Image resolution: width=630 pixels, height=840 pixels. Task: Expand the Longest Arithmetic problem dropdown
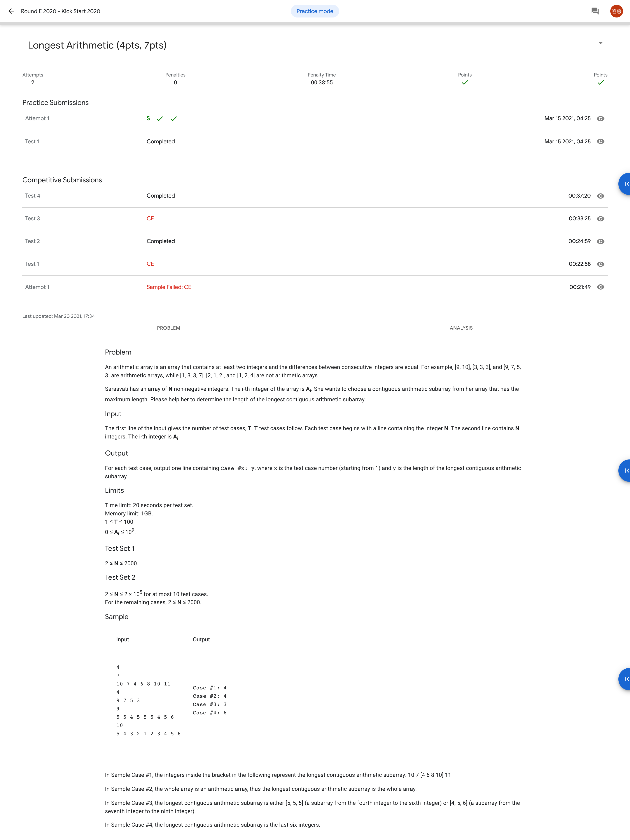click(600, 43)
